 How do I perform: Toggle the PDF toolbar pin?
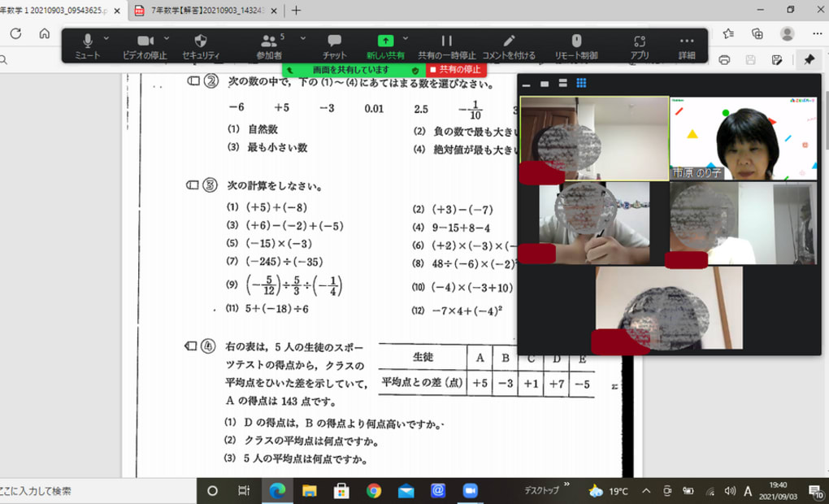click(x=810, y=60)
